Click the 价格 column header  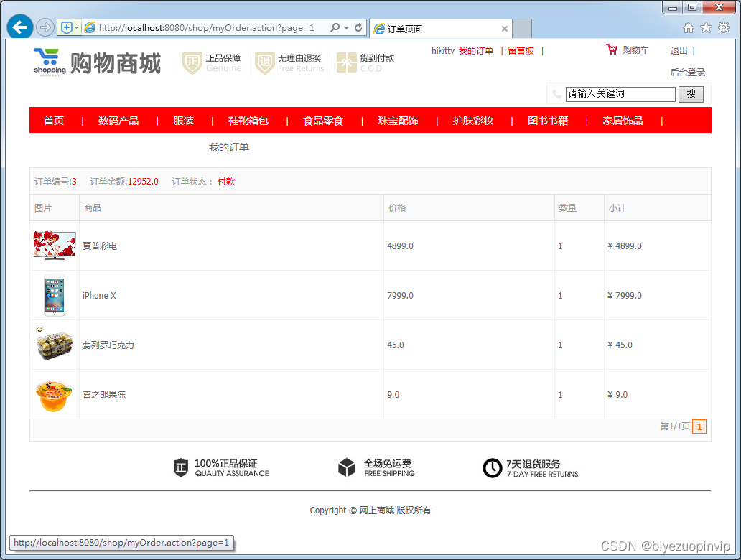click(x=398, y=208)
